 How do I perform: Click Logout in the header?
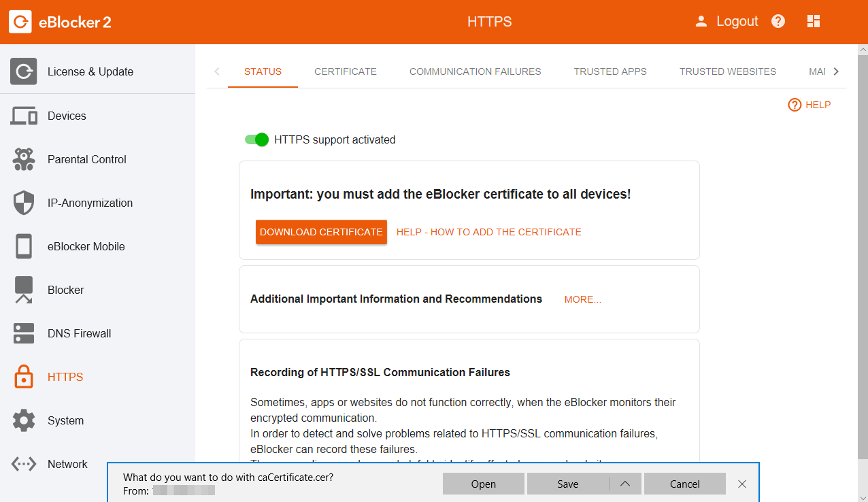click(x=737, y=22)
